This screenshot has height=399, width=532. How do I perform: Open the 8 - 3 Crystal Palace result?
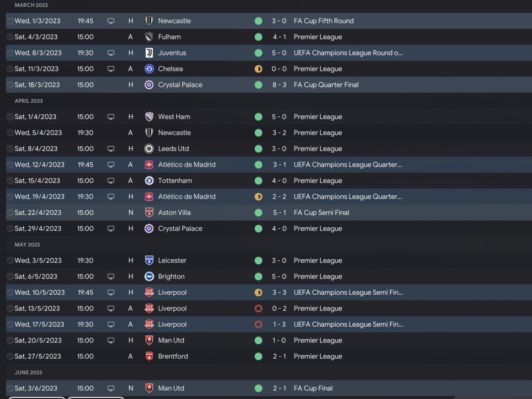[x=279, y=85]
